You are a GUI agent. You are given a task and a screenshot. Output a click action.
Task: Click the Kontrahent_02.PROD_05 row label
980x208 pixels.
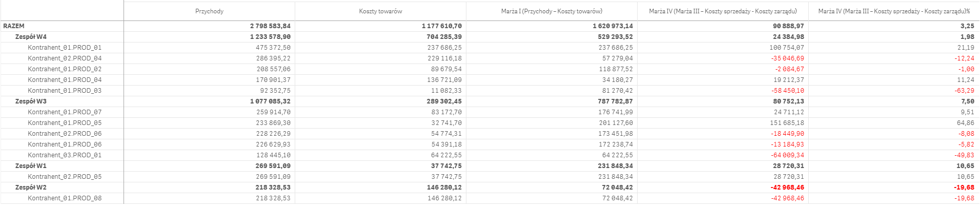(x=65, y=177)
